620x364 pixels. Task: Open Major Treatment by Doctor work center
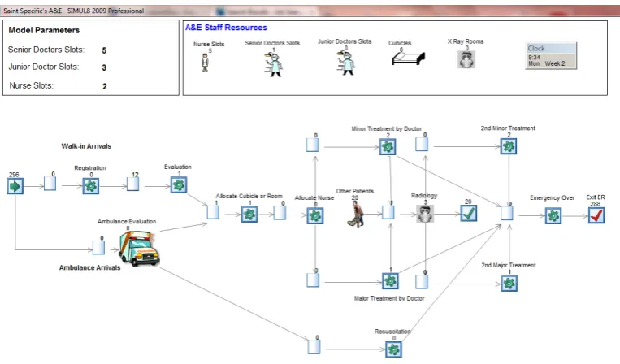[x=390, y=281]
